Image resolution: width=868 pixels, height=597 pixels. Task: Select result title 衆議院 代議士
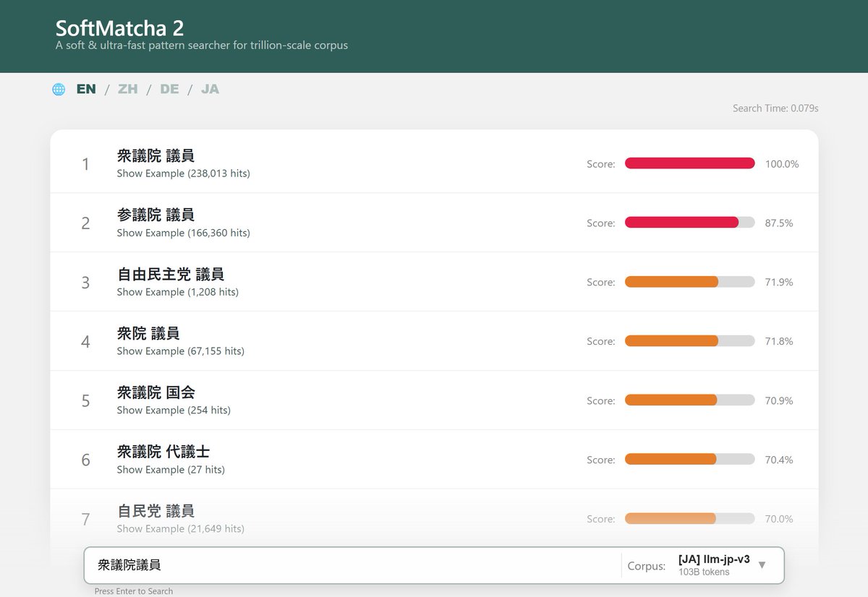(163, 452)
